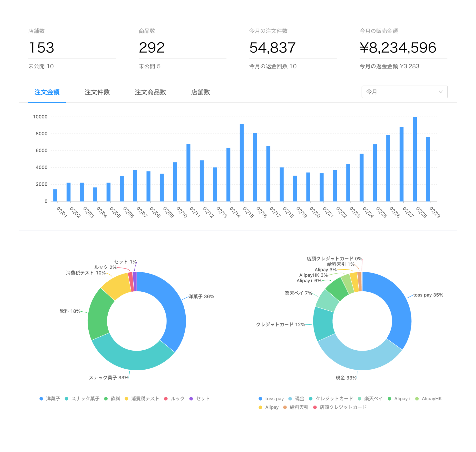The width and height of the screenshot is (476, 452).
Task: Toggle 飲料 legend item
Action: [x=112, y=399]
